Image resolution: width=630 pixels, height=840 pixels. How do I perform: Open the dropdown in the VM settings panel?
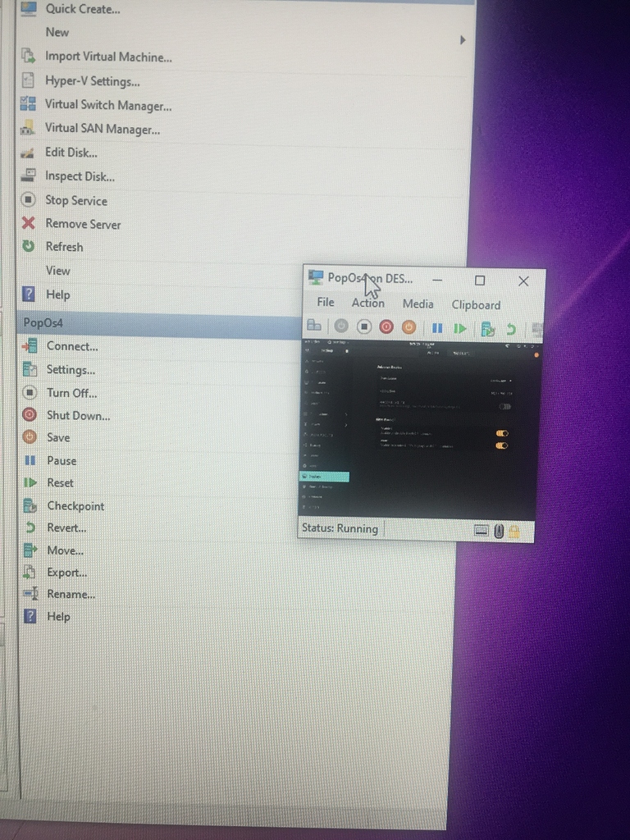(500, 381)
